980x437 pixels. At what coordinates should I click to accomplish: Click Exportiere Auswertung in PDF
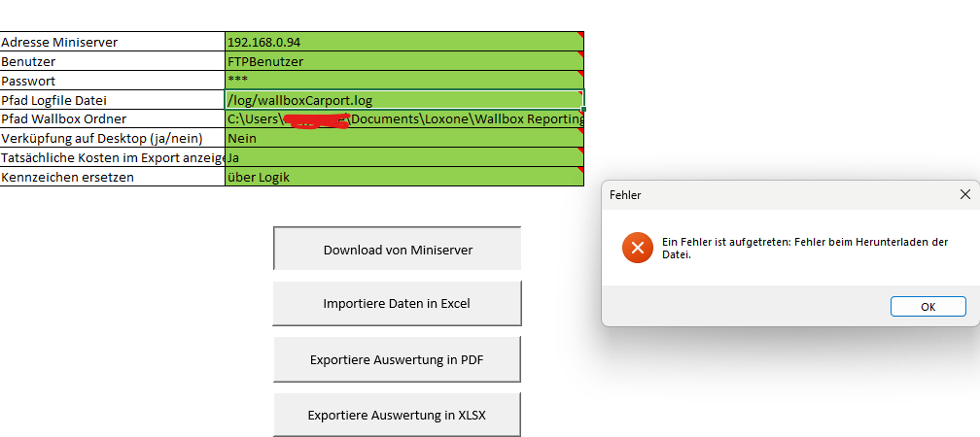[398, 359]
